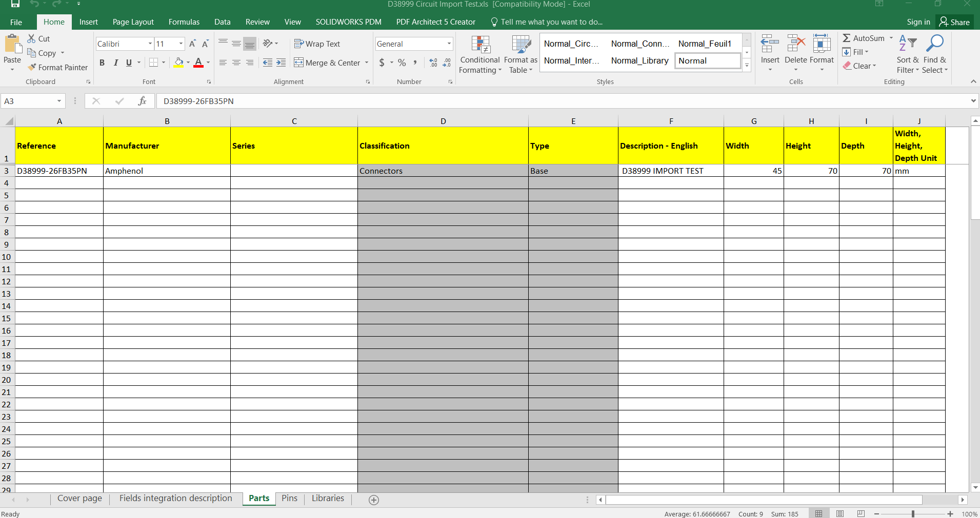This screenshot has height=518, width=980.
Task: Activate the Format Painter brush
Action: click(32, 67)
